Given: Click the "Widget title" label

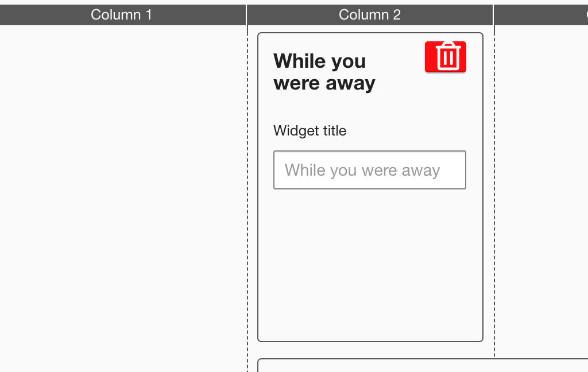Looking at the screenshot, I should [310, 131].
